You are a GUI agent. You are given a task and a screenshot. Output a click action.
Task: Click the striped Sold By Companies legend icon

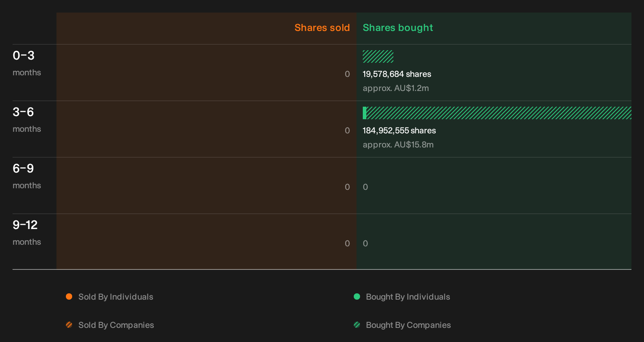tap(69, 325)
